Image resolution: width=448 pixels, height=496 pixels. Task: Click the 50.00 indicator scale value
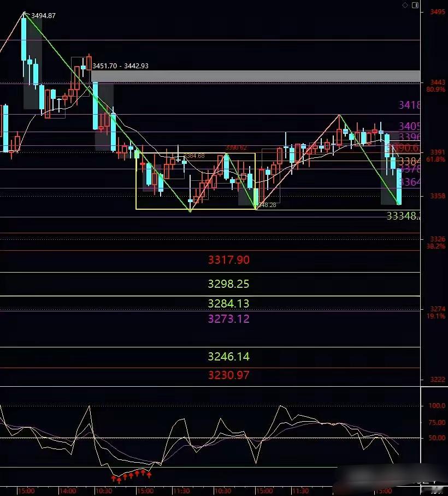[437, 438]
